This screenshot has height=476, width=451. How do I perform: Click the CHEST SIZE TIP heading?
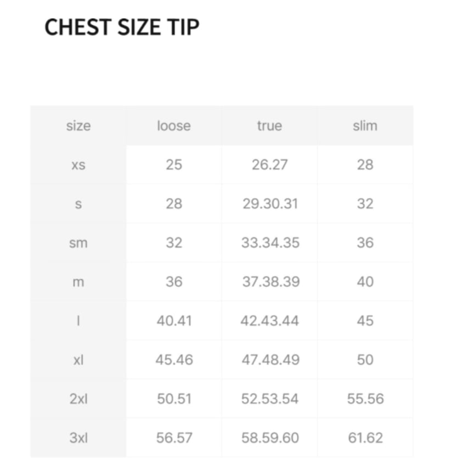point(121,27)
